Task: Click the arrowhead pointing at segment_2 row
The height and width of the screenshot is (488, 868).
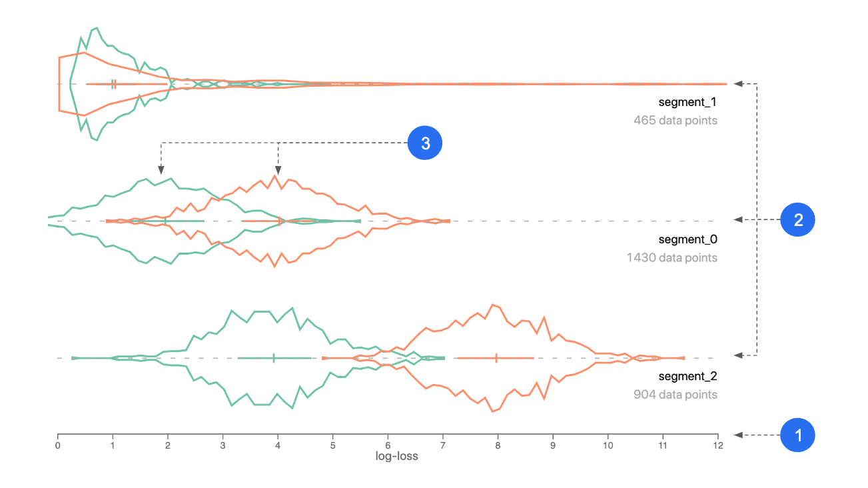Action: pos(739,356)
